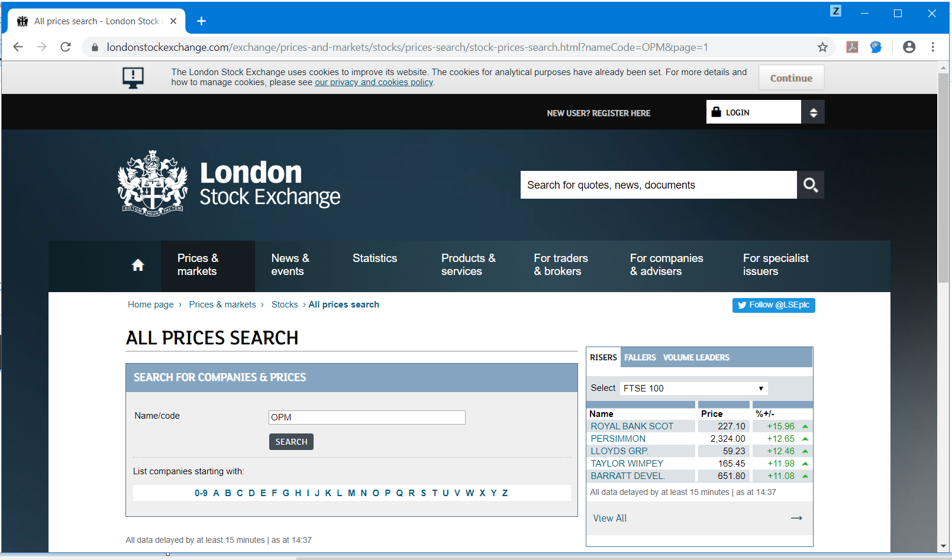Image resolution: width=952 pixels, height=560 pixels.
Task: Click the magnifier search icon button
Action: coord(811,185)
